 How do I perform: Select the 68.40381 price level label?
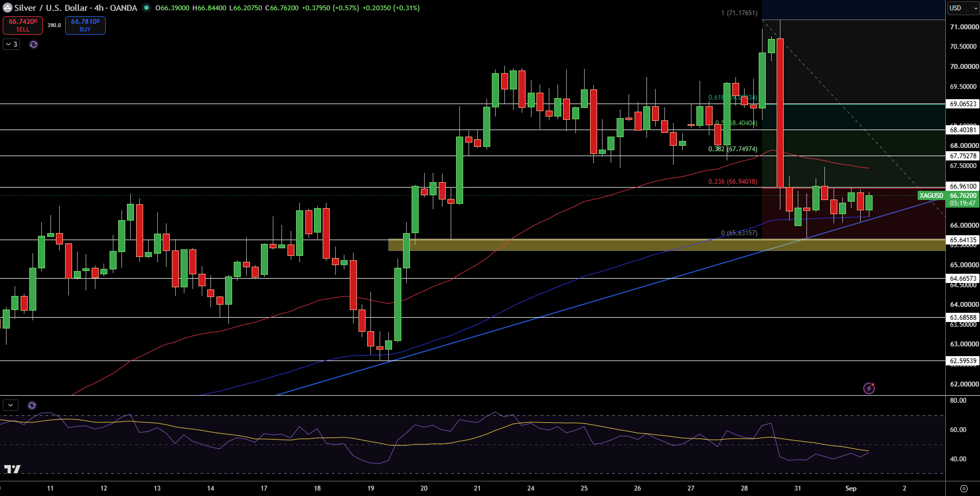pos(963,130)
